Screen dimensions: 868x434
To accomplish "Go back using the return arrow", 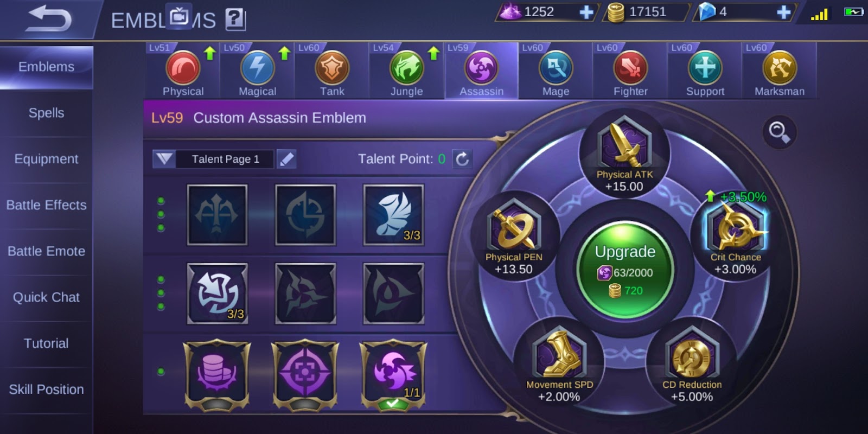I will 50,18.
